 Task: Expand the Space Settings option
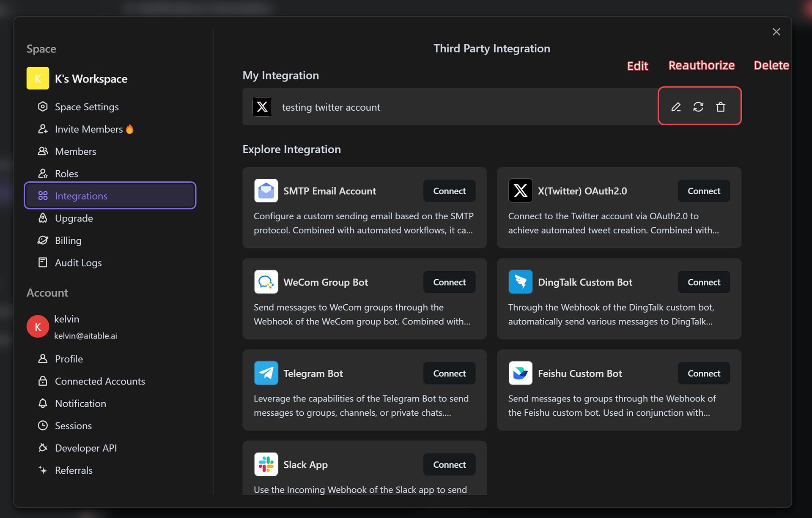(87, 107)
